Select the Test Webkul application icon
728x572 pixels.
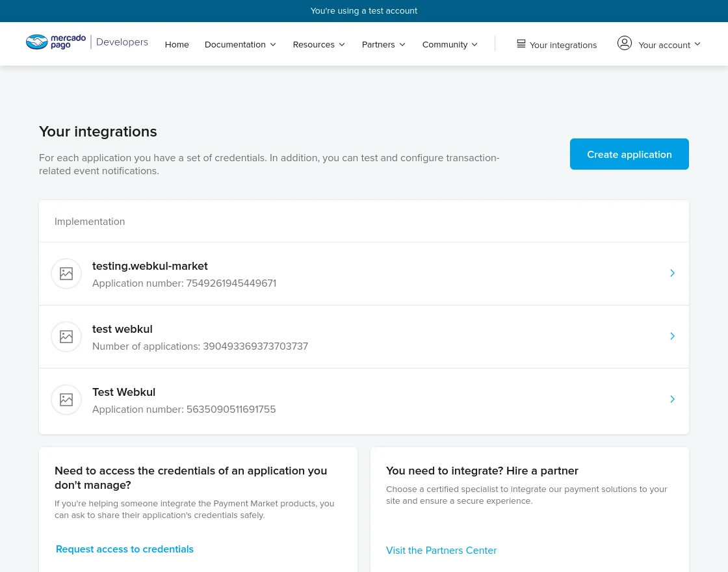[66, 400]
